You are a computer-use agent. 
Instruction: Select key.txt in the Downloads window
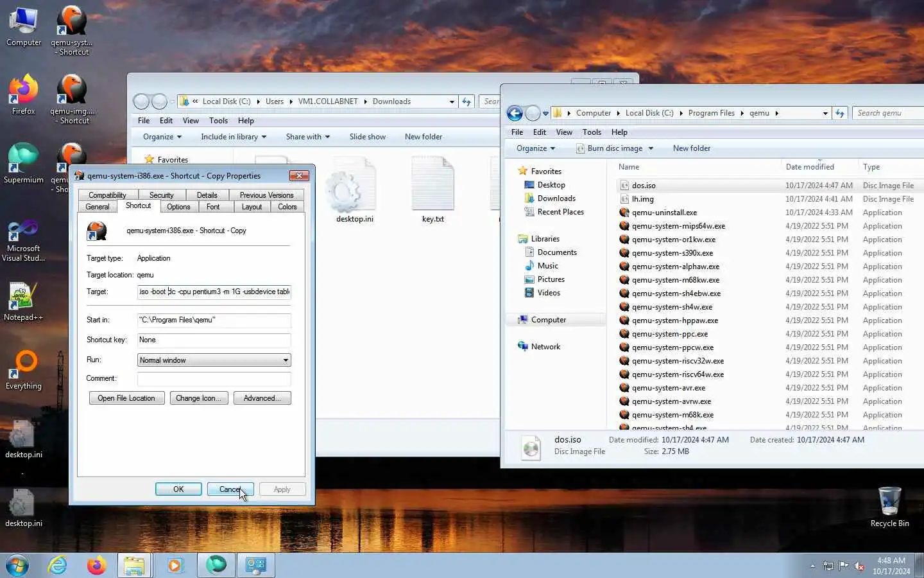(432, 190)
